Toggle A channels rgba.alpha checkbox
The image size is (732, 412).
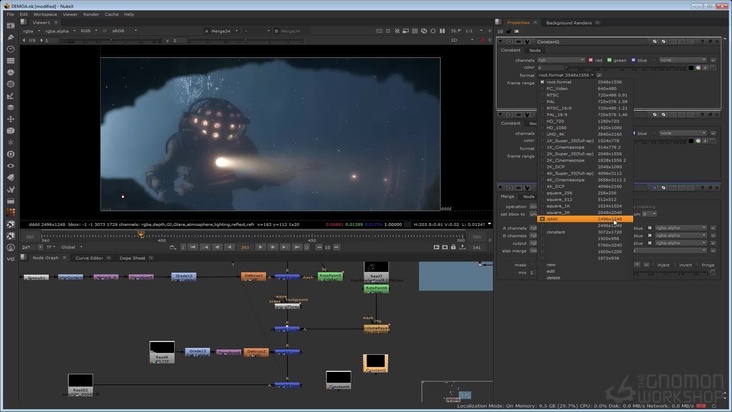tap(649, 228)
